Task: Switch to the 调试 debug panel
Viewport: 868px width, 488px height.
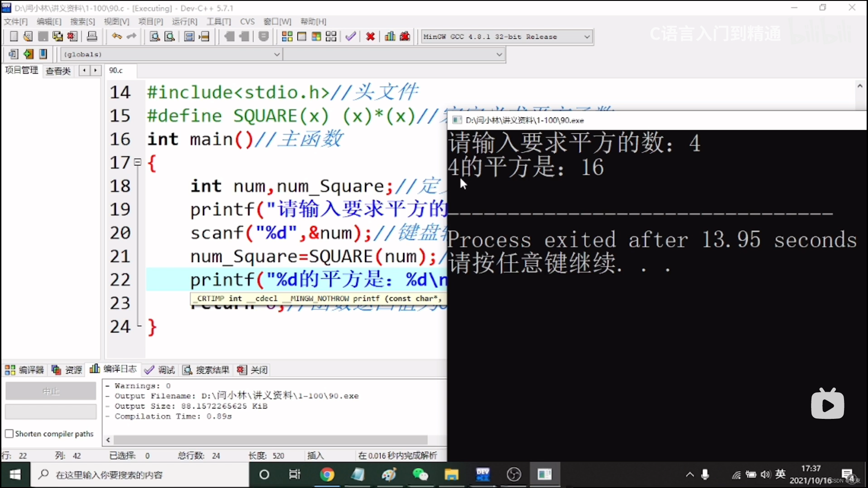Action: 160,370
